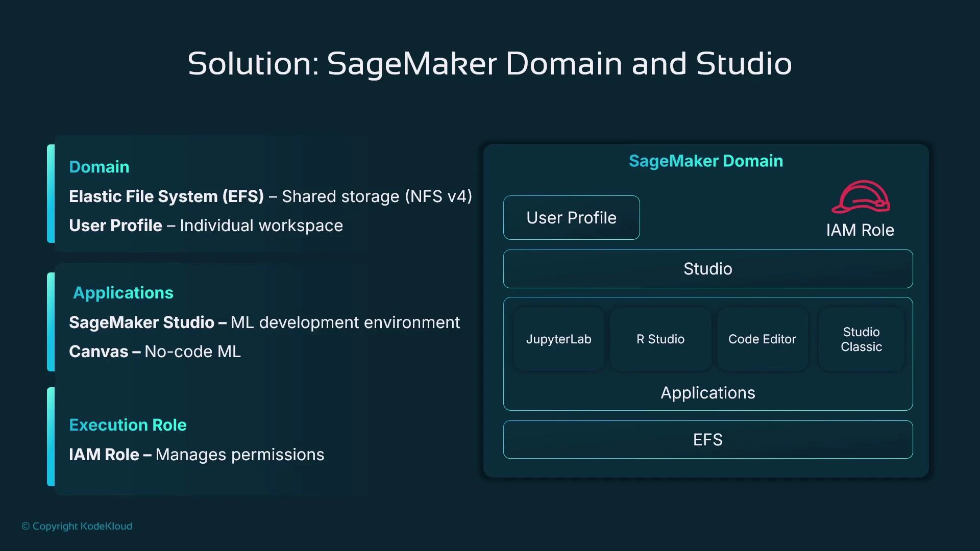The width and height of the screenshot is (980, 551).
Task: Toggle the Domain section highlight bar
Action: coord(51,194)
